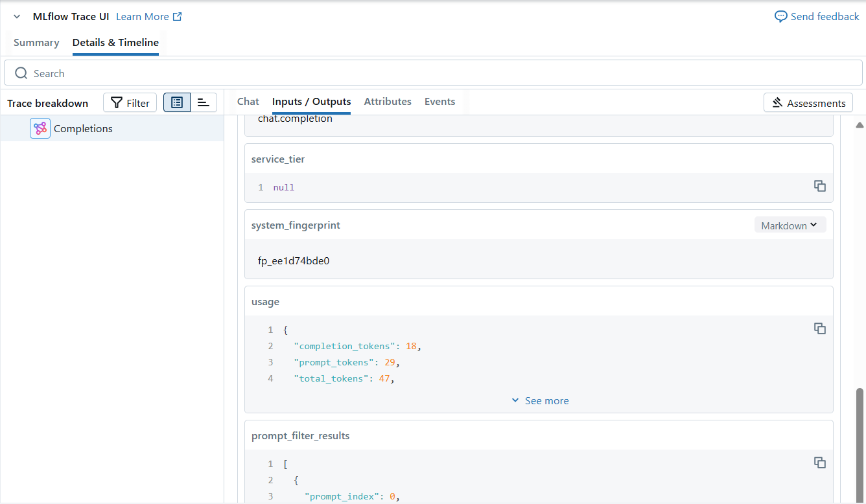866x504 pixels.
Task: Click the vertical scrollbar thumb
Action: [x=860, y=445]
